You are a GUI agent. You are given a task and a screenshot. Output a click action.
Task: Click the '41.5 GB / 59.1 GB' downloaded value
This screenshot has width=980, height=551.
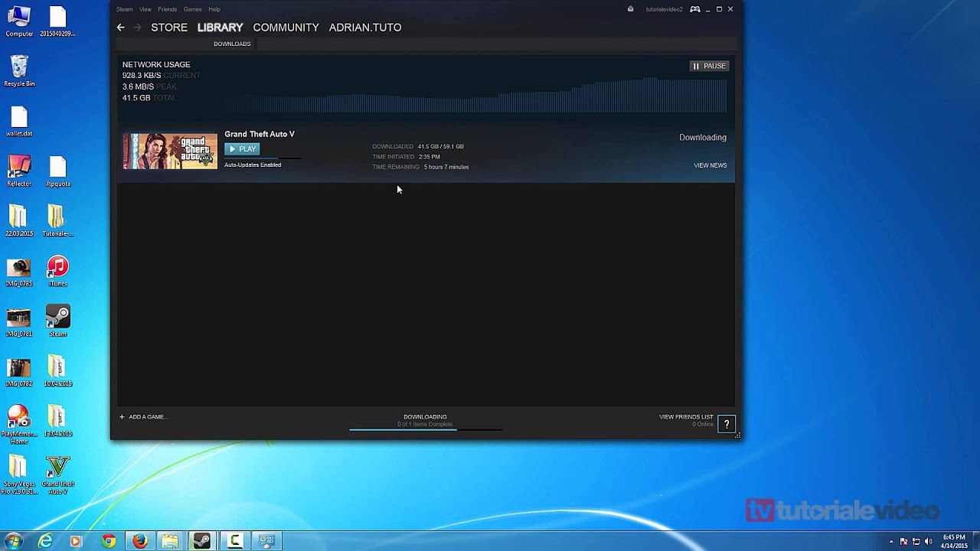click(x=441, y=146)
